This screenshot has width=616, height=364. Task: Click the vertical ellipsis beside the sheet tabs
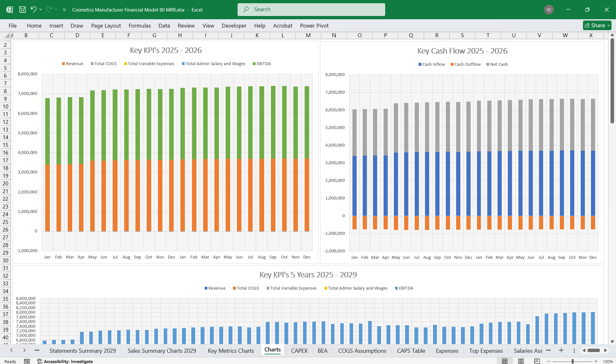click(x=574, y=351)
